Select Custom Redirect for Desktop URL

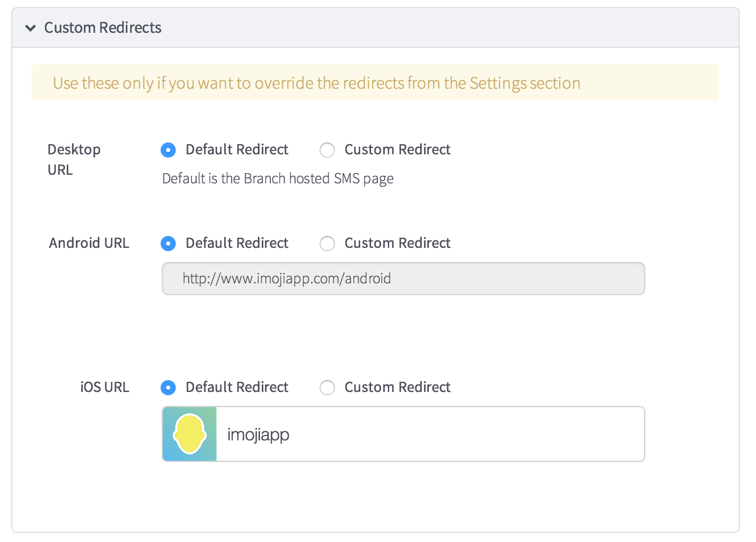tap(327, 150)
